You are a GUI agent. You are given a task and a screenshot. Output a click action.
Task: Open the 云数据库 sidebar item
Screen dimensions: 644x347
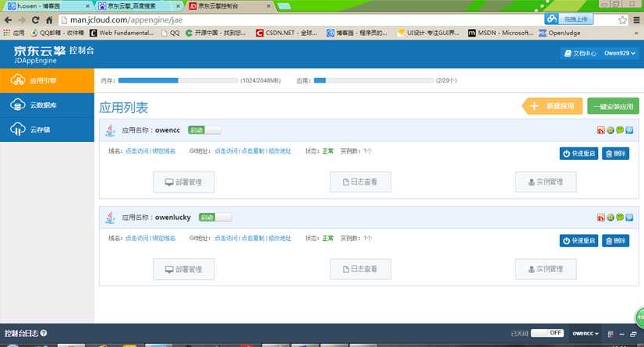point(47,105)
